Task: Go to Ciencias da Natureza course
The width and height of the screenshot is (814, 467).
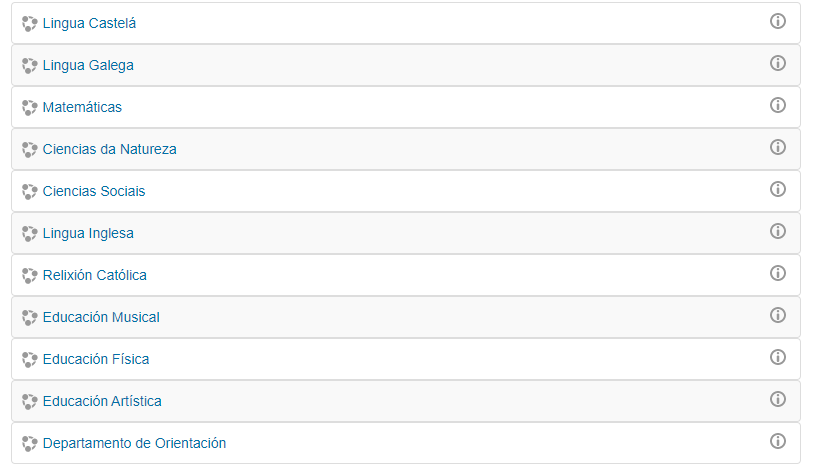Action: [x=109, y=149]
